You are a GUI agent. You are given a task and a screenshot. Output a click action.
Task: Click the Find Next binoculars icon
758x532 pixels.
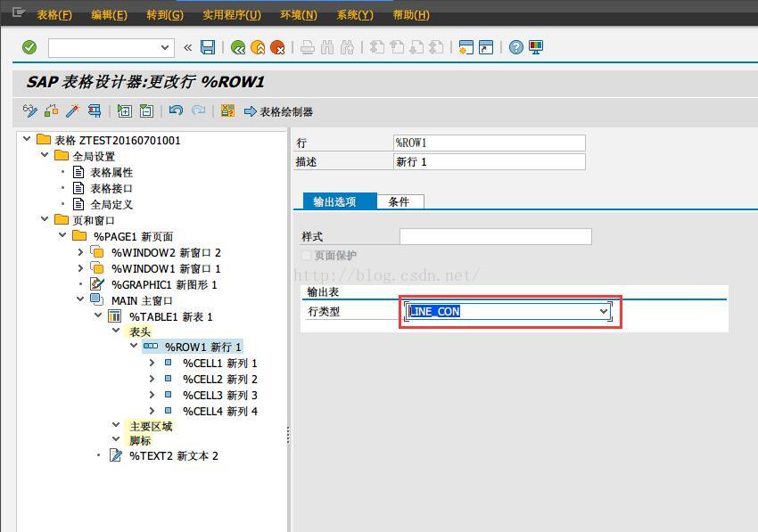click(347, 47)
